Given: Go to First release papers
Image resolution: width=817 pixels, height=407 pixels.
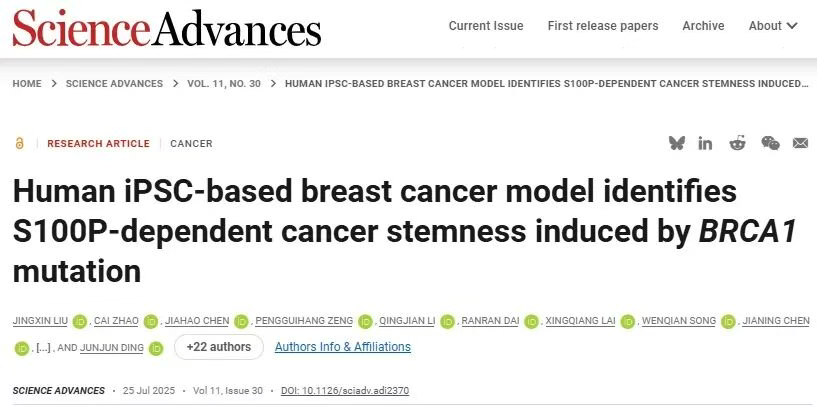Looking at the screenshot, I should pos(603,26).
